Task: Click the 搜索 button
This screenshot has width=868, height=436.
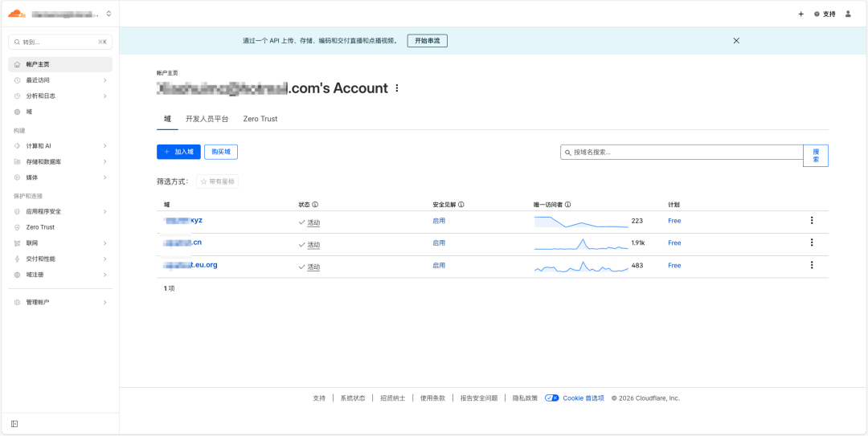Action: (x=816, y=156)
